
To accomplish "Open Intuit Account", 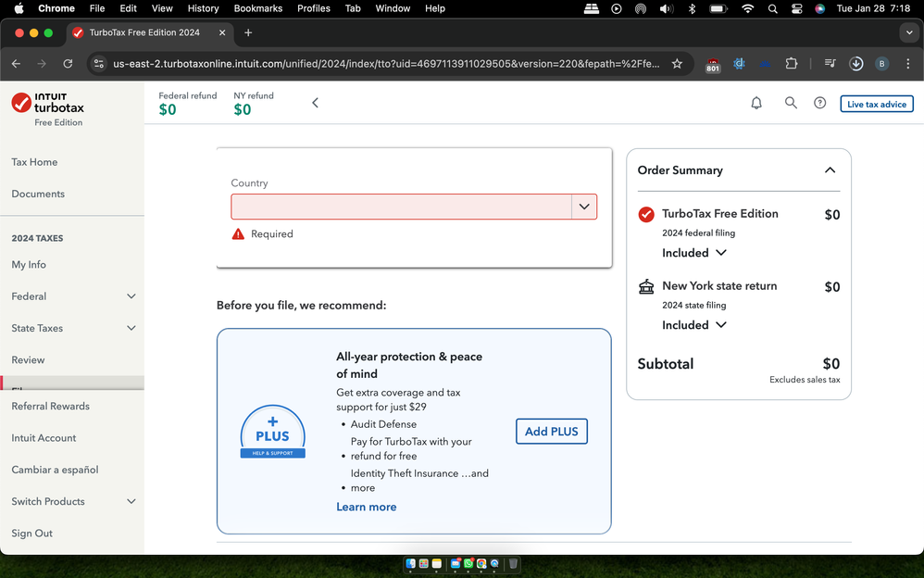I will [x=44, y=438].
